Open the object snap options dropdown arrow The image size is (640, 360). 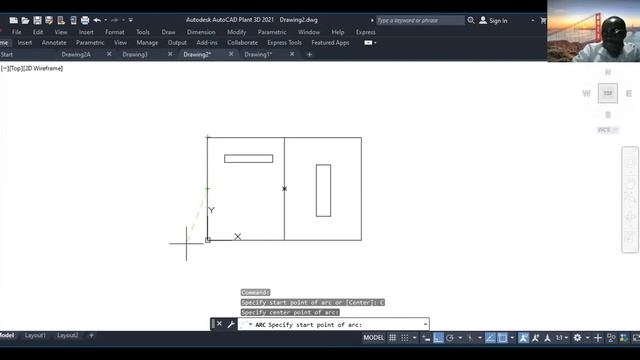point(513,338)
